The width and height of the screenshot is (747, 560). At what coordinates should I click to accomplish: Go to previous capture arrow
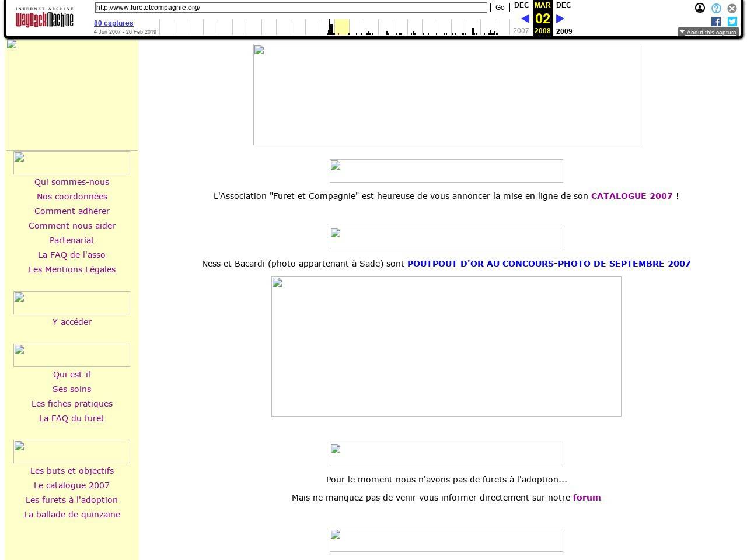pyautogui.click(x=525, y=19)
